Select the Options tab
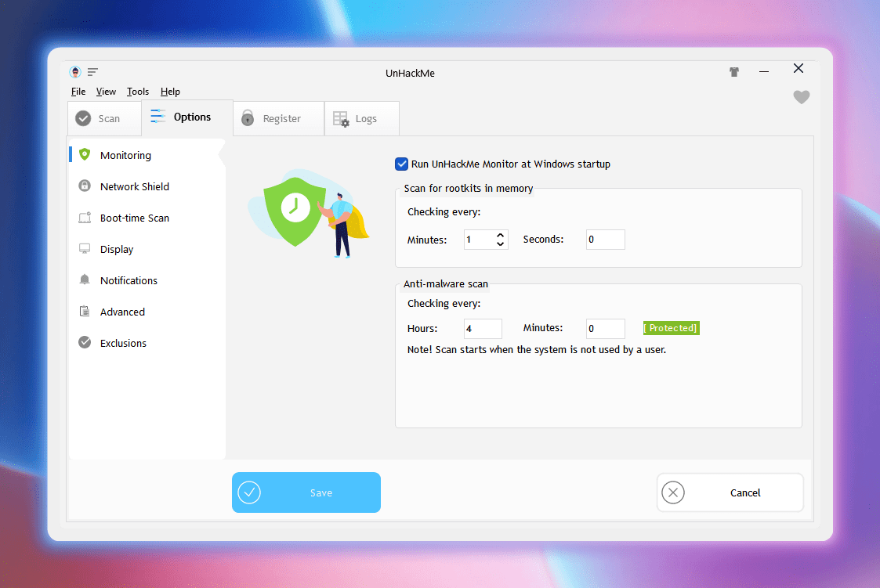The height and width of the screenshot is (588, 880). [187, 117]
